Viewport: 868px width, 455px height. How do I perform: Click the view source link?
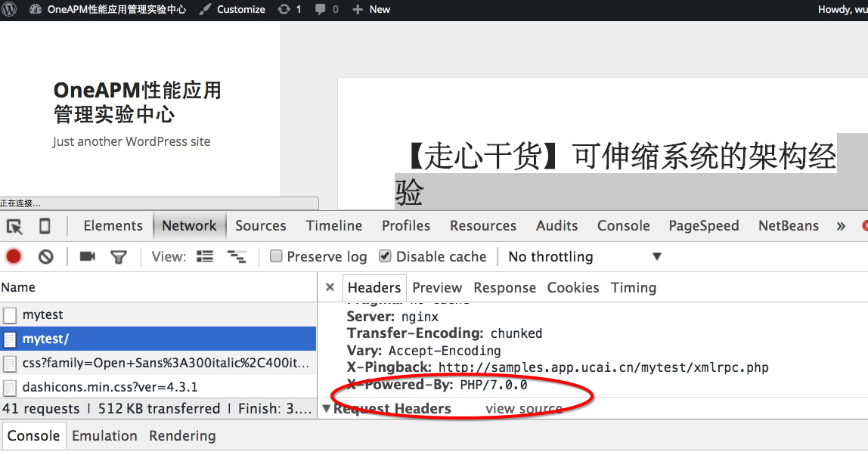coord(523,409)
